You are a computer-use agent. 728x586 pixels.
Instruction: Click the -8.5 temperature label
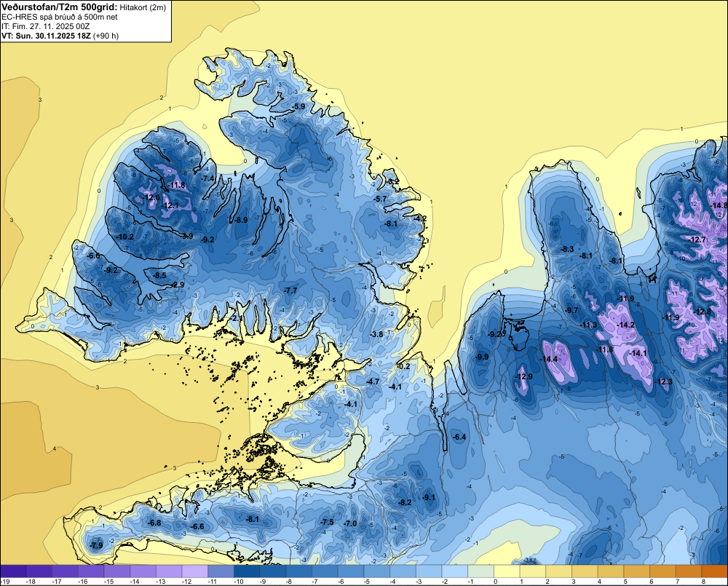pos(159,275)
